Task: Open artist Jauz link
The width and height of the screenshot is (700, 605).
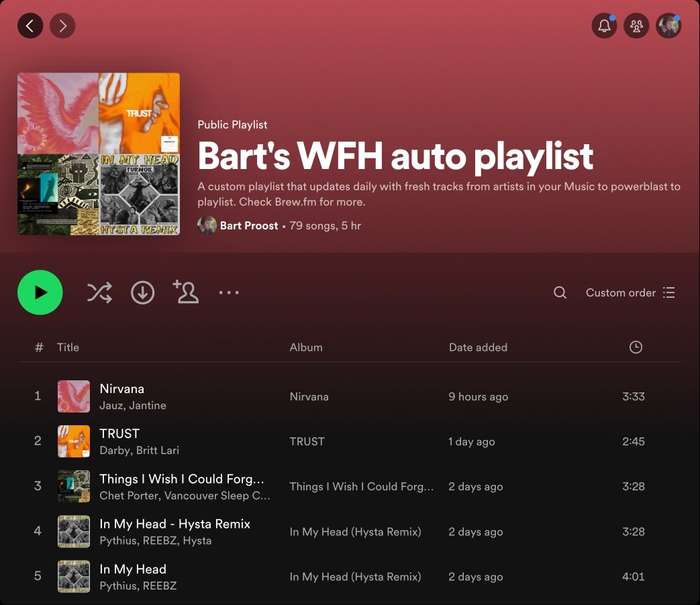Action: [111, 406]
